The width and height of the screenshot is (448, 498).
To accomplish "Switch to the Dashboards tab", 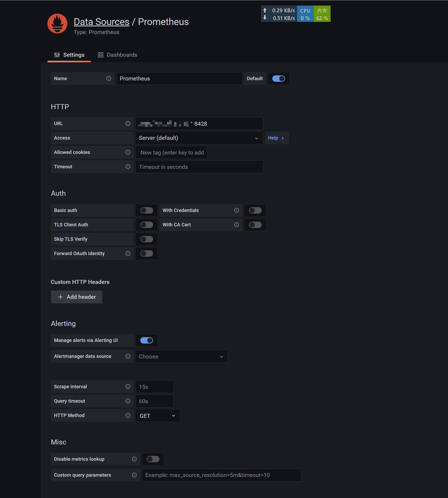I will point(117,55).
